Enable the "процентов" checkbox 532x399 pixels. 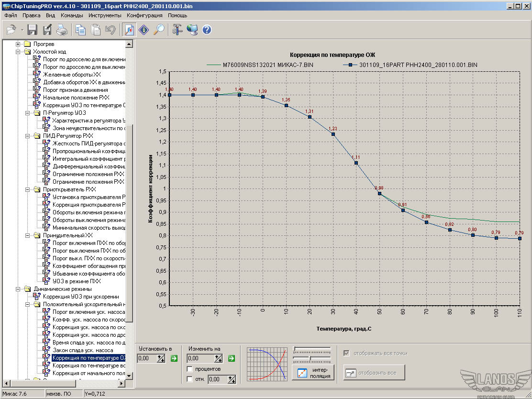click(190, 369)
